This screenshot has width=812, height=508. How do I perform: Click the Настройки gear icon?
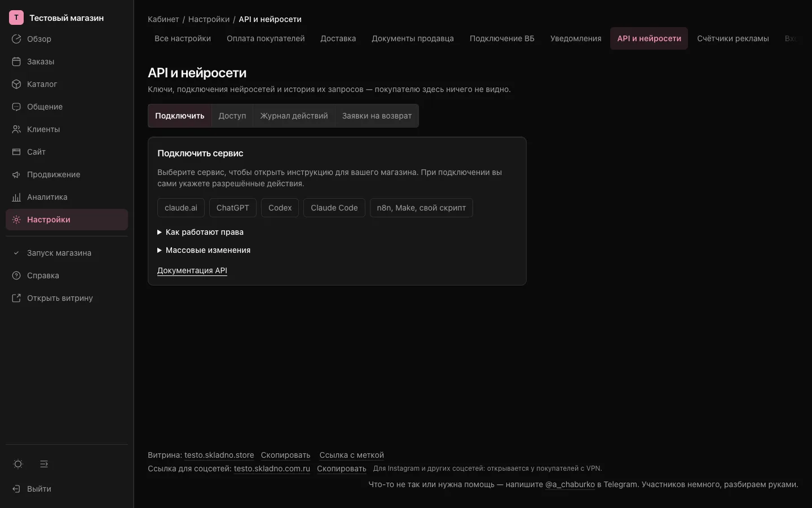pos(16,220)
